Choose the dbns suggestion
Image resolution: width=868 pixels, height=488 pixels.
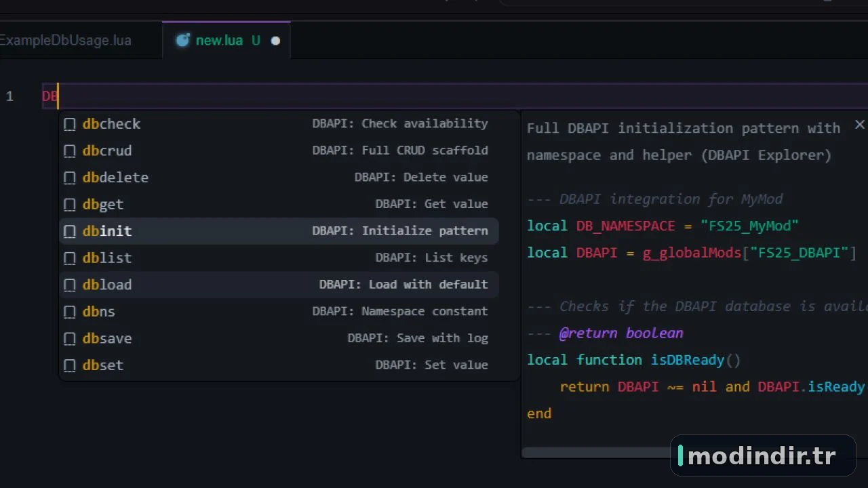(279, 312)
